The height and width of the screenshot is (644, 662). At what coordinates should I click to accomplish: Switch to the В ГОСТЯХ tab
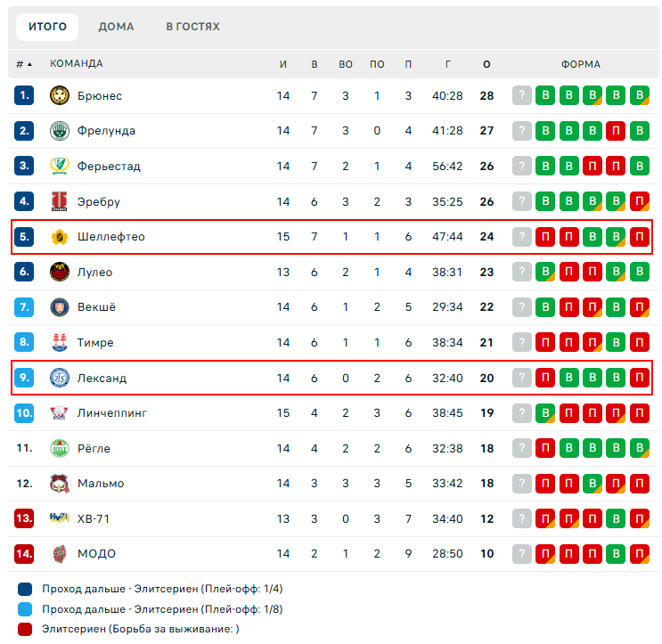click(x=192, y=27)
